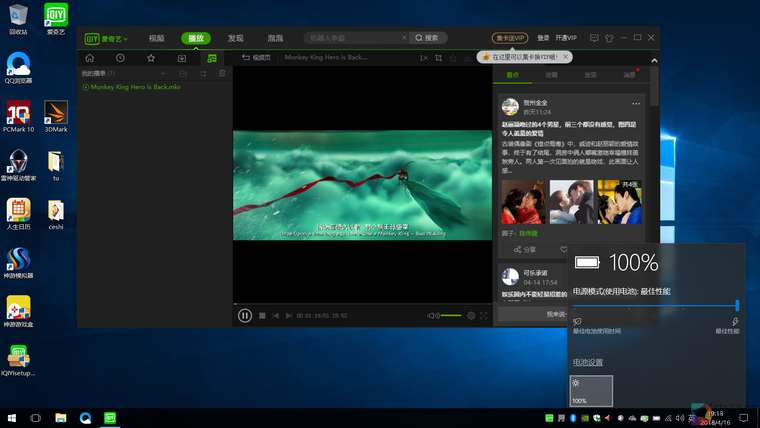Viewport: 760px width, 428px height.
Task: Open the downloads icon in sidebar
Action: pos(182,58)
